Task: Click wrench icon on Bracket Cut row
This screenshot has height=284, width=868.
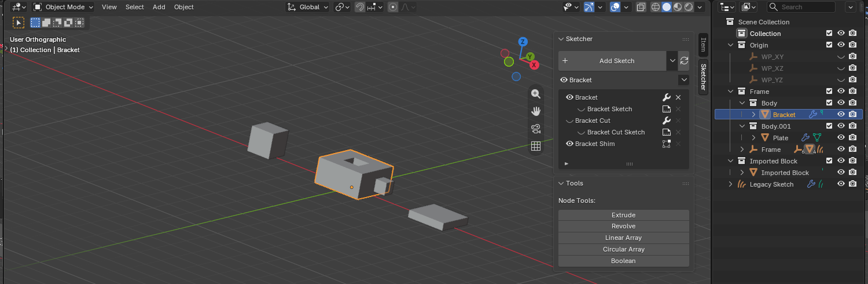Action: pos(666,121)
